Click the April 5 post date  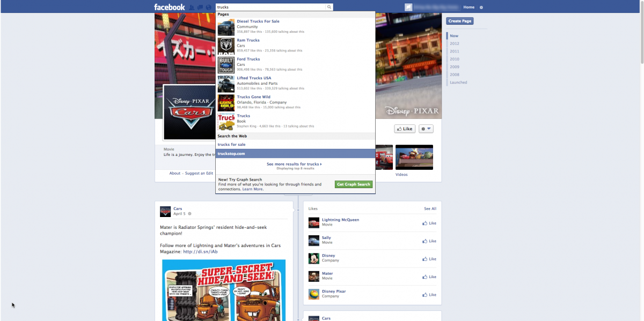pyautogui.click(x=179, y=214)
